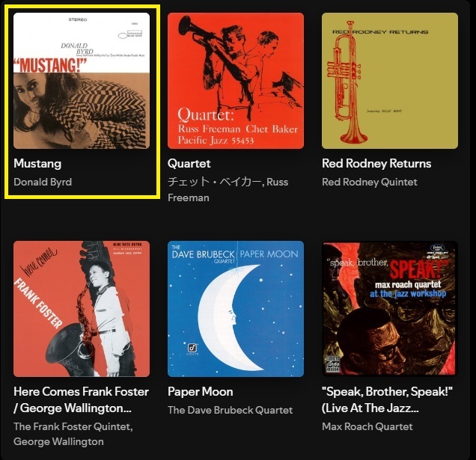The height and width of the screenshot is (460, 476).
Task: Click the Quartet album artwork
Action: pos(236,81)
